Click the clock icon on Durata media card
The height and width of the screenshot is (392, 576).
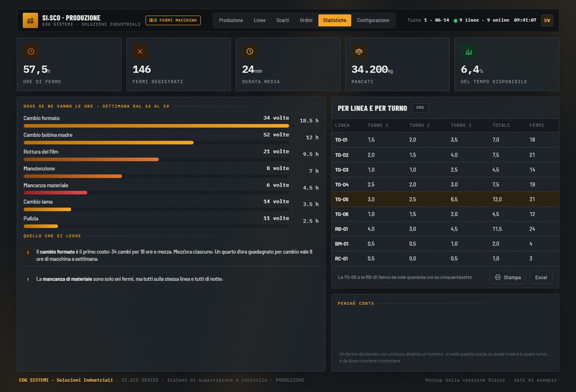pos(250,51)
